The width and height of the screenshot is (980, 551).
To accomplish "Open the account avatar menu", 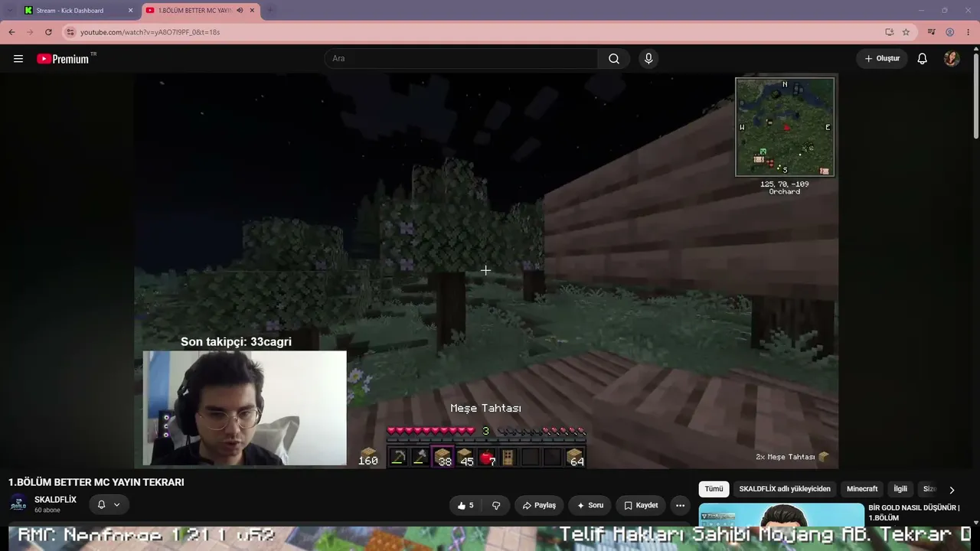I will (x=952, y=59).
